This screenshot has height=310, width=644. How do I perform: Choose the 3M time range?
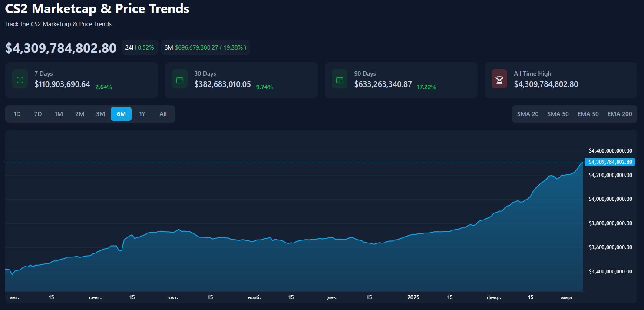[x=100, y=114]
